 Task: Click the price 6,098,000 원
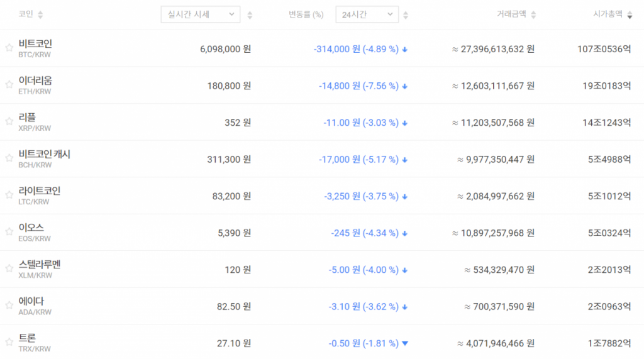226,49
